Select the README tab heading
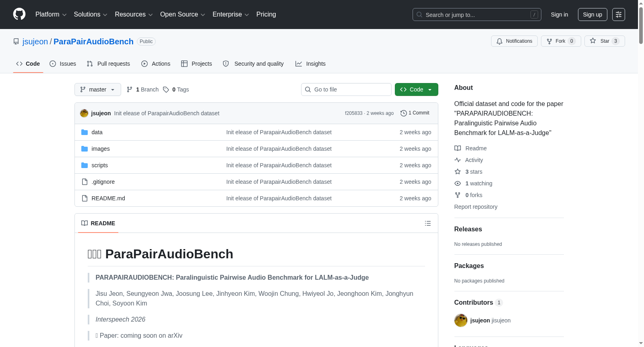The image size is (644, 347). tap(98, 223)
